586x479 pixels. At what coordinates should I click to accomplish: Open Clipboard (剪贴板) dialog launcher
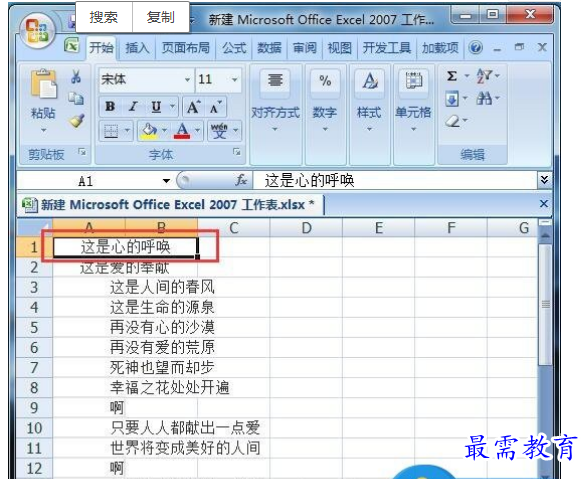point(82,152)
